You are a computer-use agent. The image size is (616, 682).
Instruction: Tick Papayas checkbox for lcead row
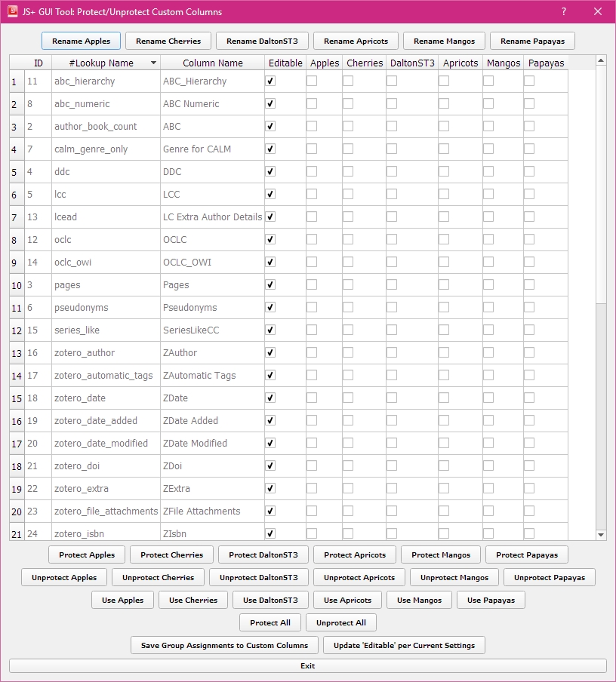click(x=529, y=217)
